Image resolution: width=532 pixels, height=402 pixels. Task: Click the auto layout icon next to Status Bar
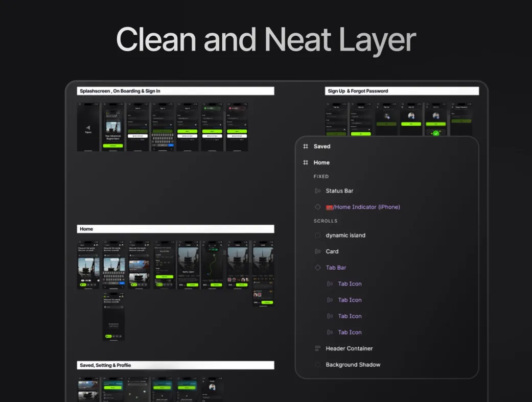(317, 191)
